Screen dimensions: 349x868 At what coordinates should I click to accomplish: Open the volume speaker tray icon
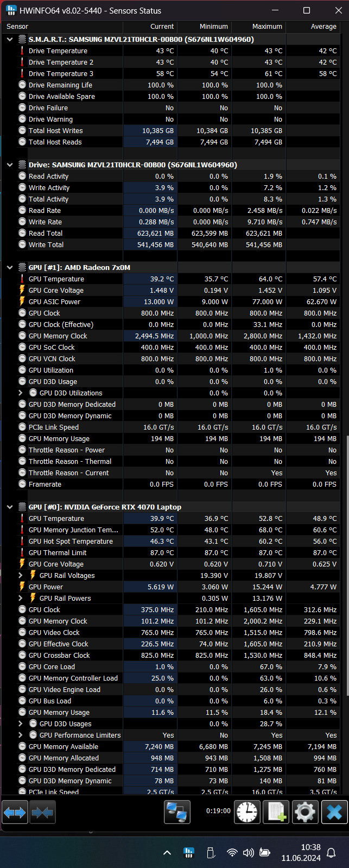pos(249,853)
